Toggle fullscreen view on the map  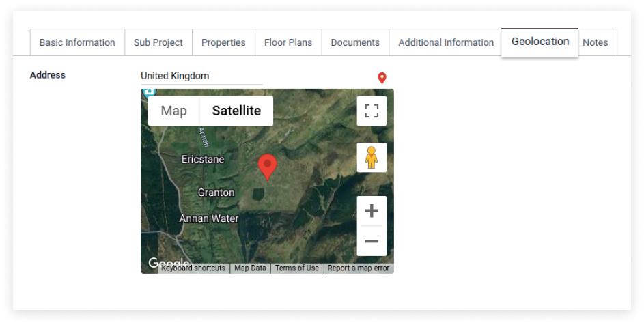[x=372, y=111]
